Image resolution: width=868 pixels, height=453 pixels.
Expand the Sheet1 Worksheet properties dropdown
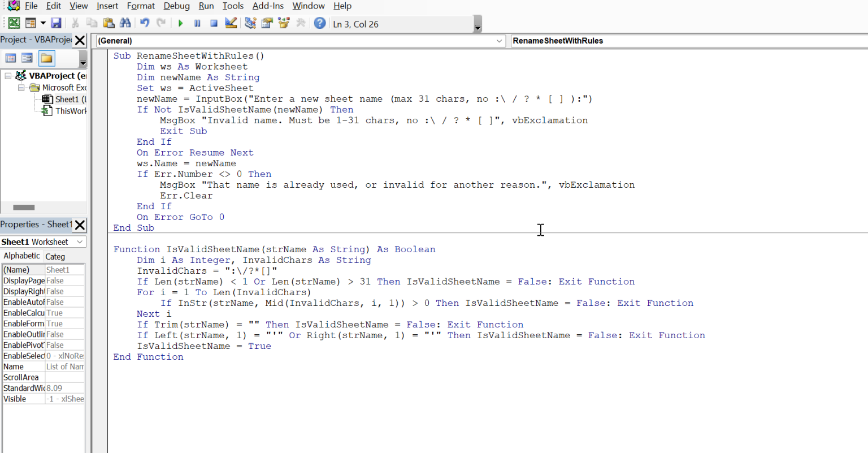80,242
